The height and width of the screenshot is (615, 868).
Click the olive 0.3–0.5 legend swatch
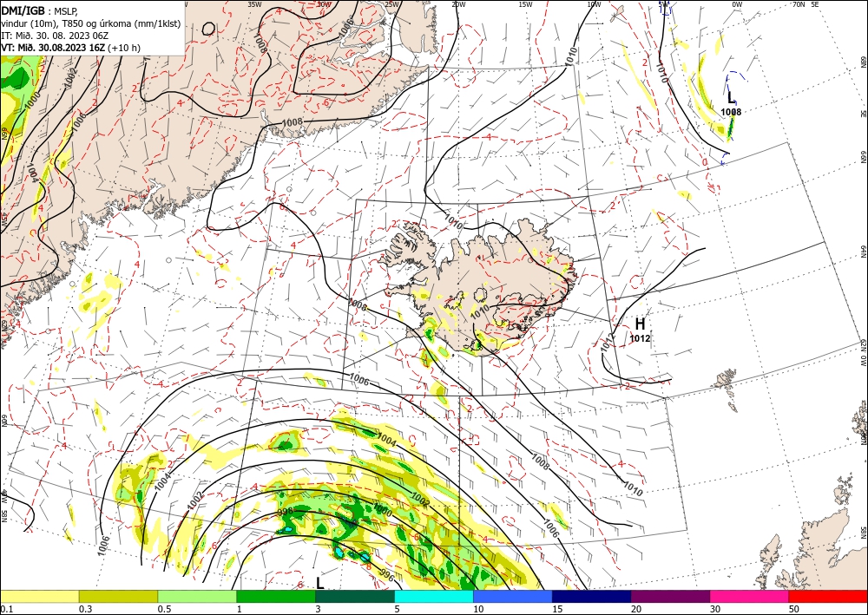coord(118,596)
